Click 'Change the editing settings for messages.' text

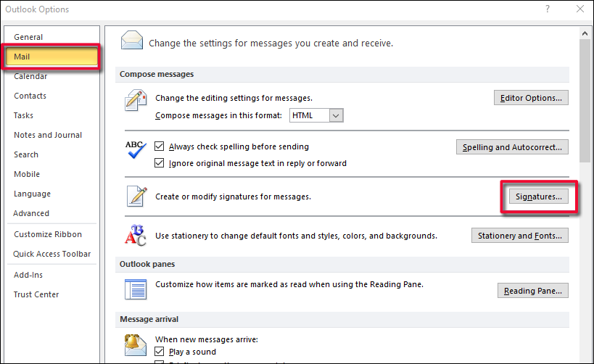coord(234,98)
